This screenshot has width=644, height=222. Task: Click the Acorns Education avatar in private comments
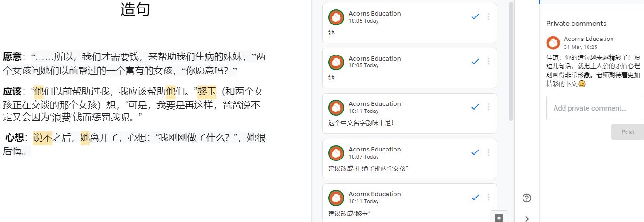coord(553,42)
